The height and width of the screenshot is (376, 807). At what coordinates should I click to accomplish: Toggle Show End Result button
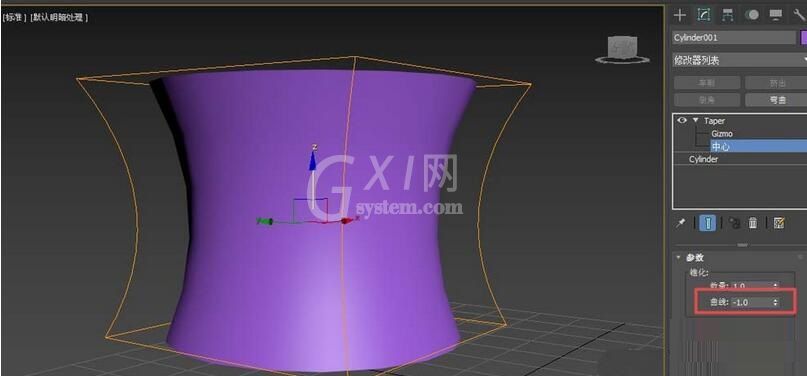[707, 223]
